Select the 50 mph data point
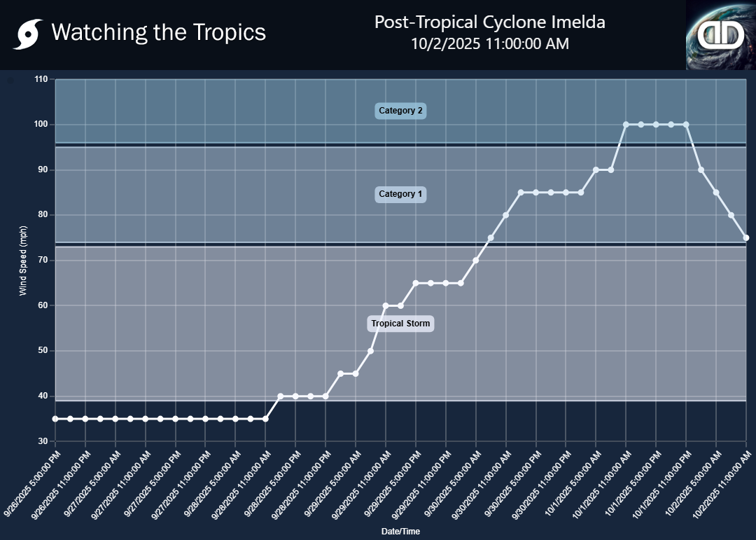The width and height of the screenshot is (756, 540). [x=370, y=351]
